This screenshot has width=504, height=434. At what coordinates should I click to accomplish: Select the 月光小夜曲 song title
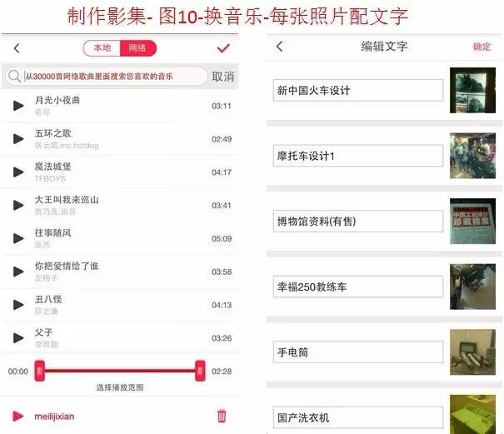click(x=57, y=100)
